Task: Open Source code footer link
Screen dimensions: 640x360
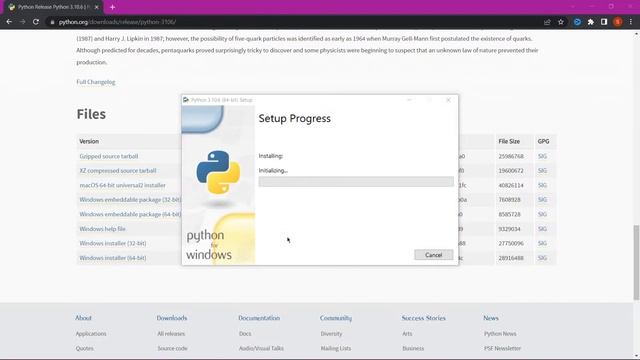Action: [172, 349]
